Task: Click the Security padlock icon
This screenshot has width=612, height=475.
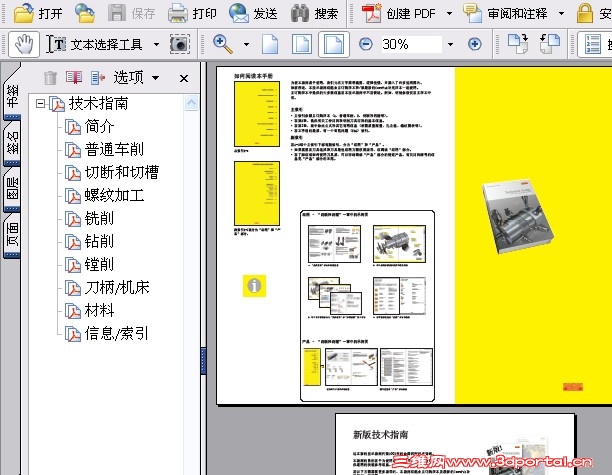Action: tap(585, 13)
